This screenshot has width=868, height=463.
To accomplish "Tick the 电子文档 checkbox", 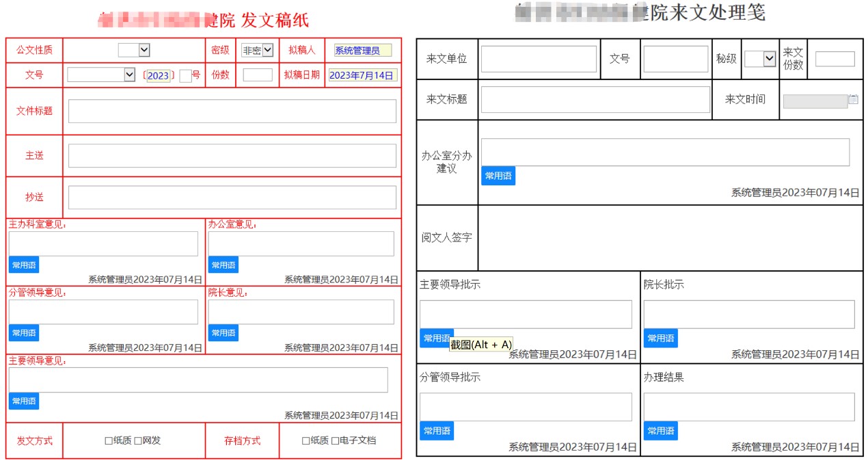I will click(x=336, y=441).
